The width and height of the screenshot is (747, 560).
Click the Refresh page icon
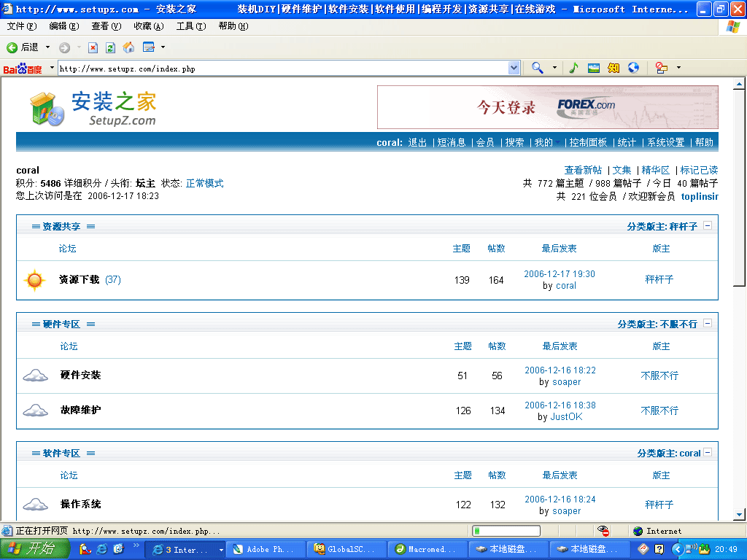pyautogui.click(x=110, y=47)
